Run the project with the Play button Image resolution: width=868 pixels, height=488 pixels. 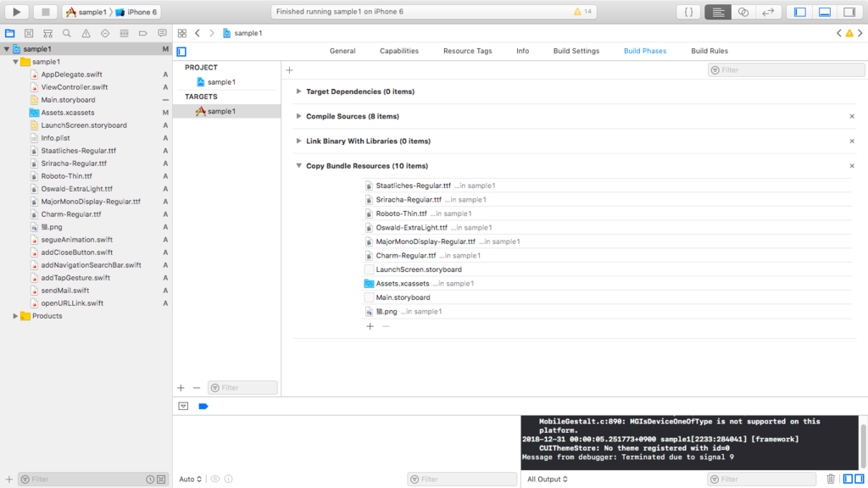click(x=17, y=12)
